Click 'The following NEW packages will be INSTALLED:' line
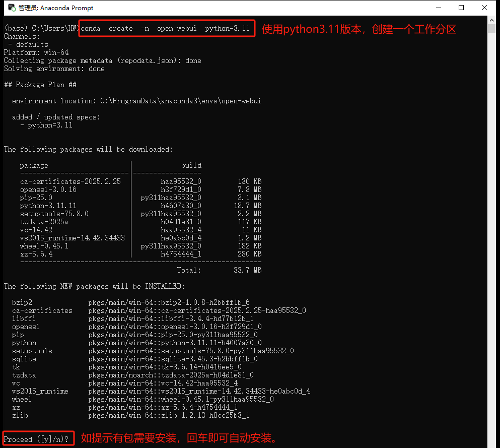 94,287
